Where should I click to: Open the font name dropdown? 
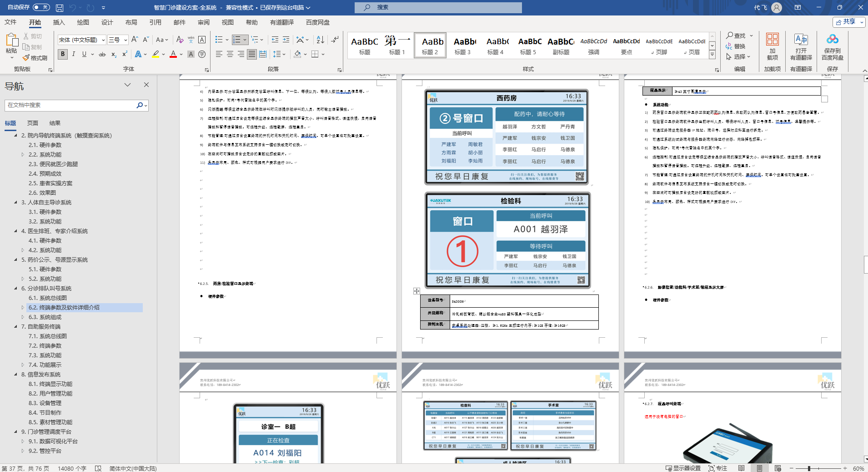(x=103, y=40)
